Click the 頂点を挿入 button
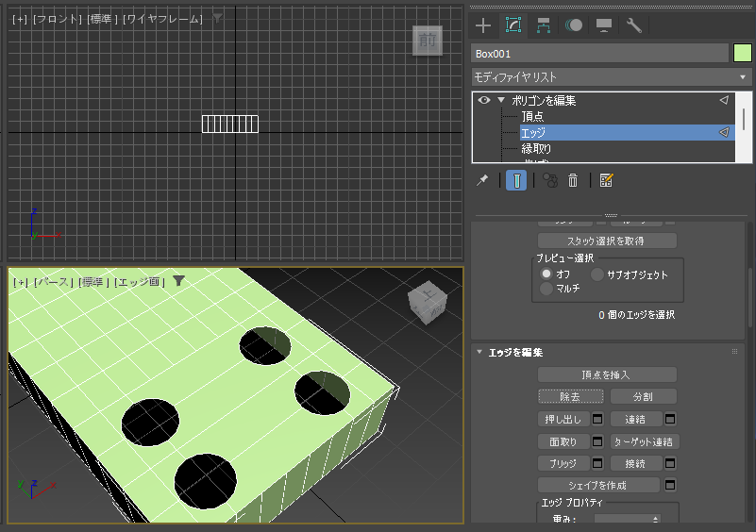The height and width of the screenshot is (532, 756). click(607, 374)
